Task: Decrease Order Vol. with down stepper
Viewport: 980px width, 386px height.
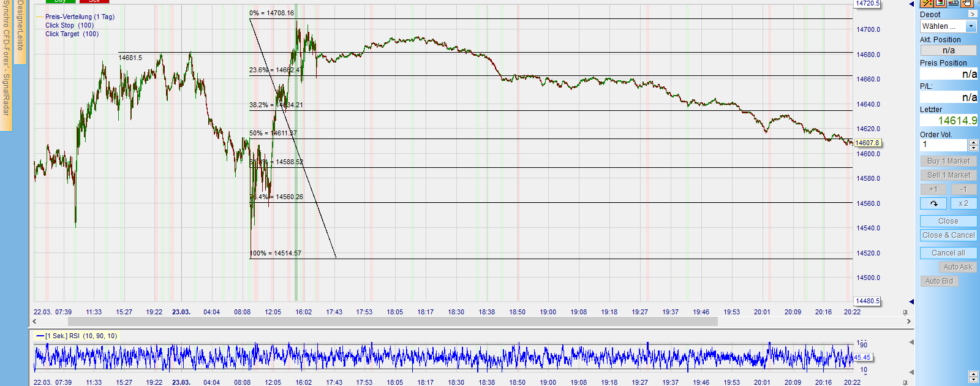Action: click(973, 148)
